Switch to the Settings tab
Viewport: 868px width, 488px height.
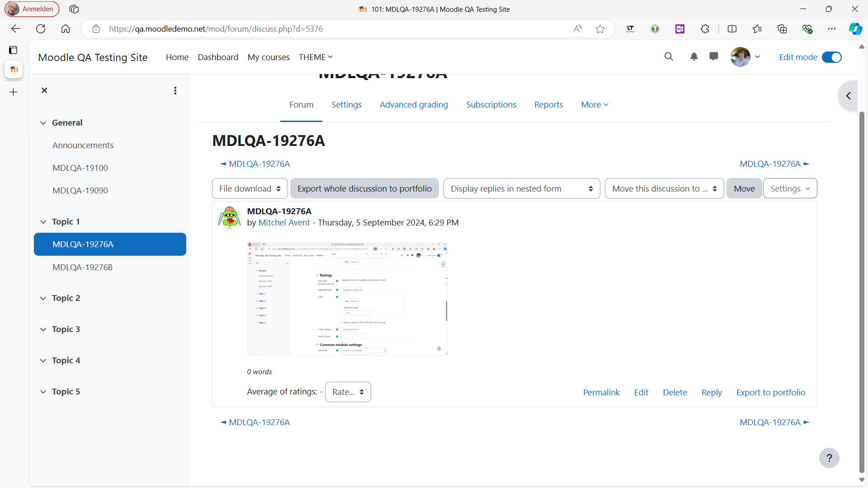pos(346,105)
